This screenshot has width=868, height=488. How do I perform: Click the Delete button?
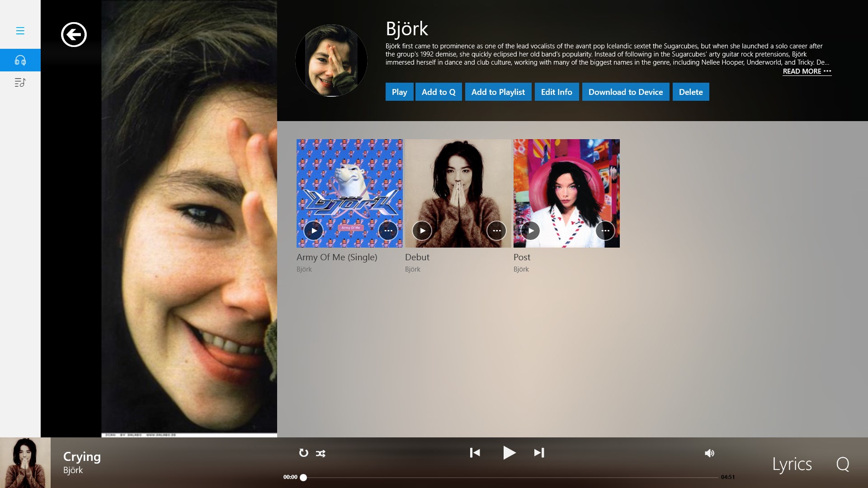691,92
